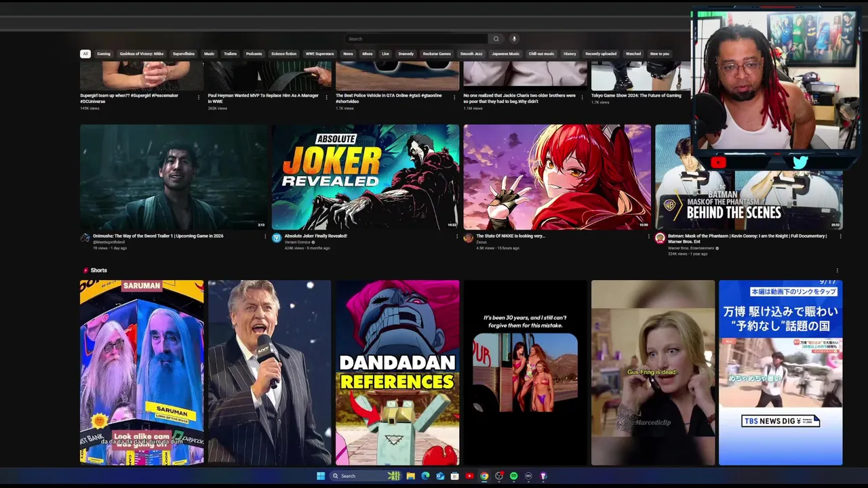
Task: Open more options for Paul Heyman video
Action: [326, 97]
